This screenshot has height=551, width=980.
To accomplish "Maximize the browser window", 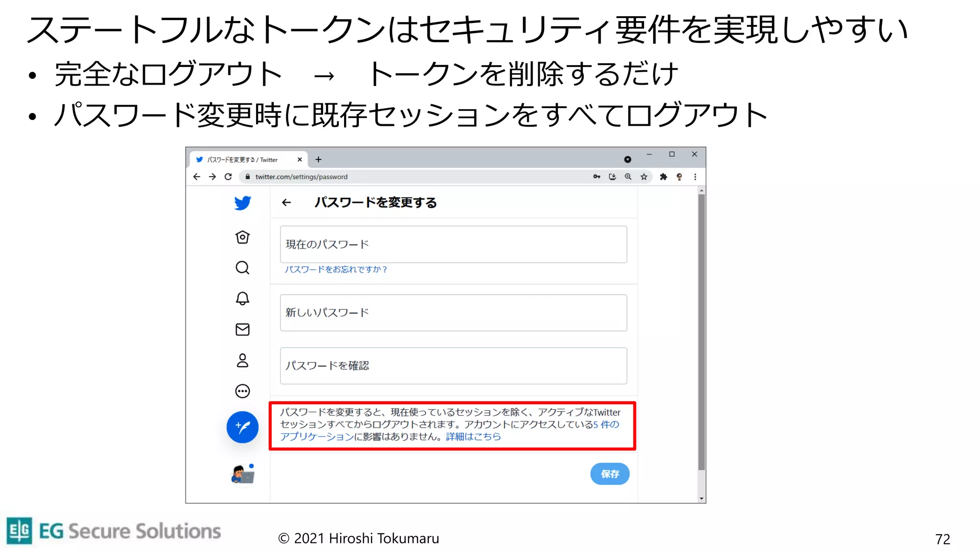I will coord(672,154).
